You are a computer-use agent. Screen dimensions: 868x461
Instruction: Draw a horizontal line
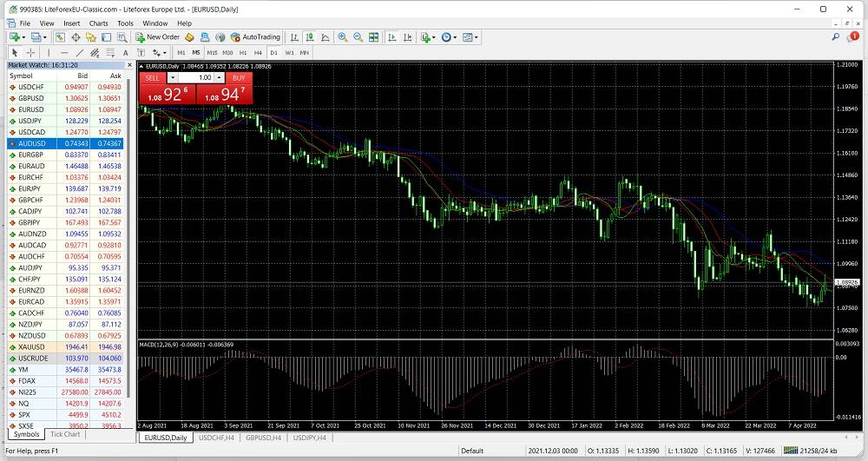pos(64,53)
